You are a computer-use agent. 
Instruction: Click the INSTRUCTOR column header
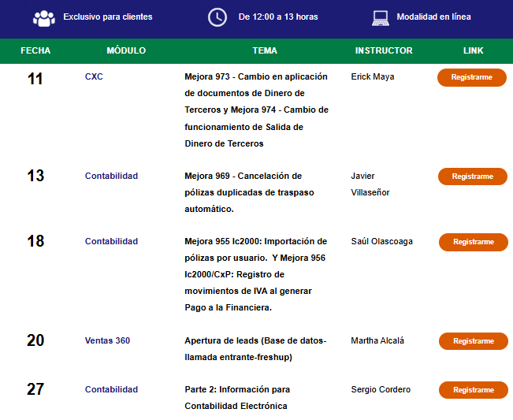(x=384, y=50)
